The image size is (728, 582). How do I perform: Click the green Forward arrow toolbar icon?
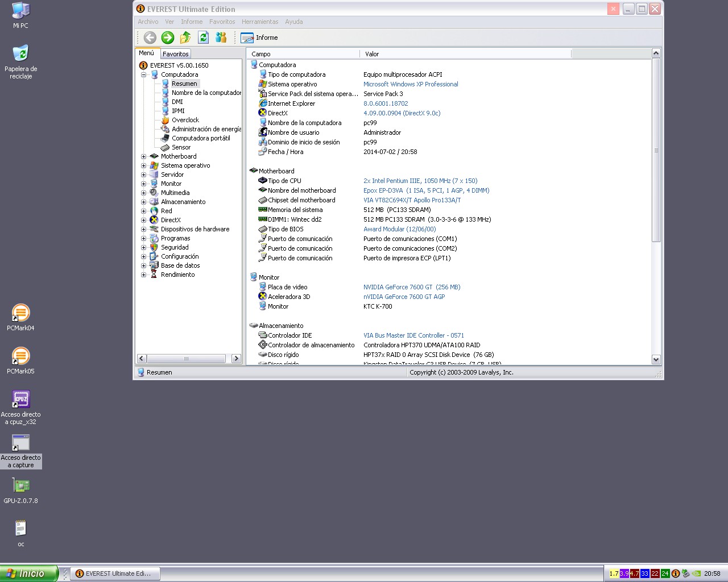tap(168, 38)
